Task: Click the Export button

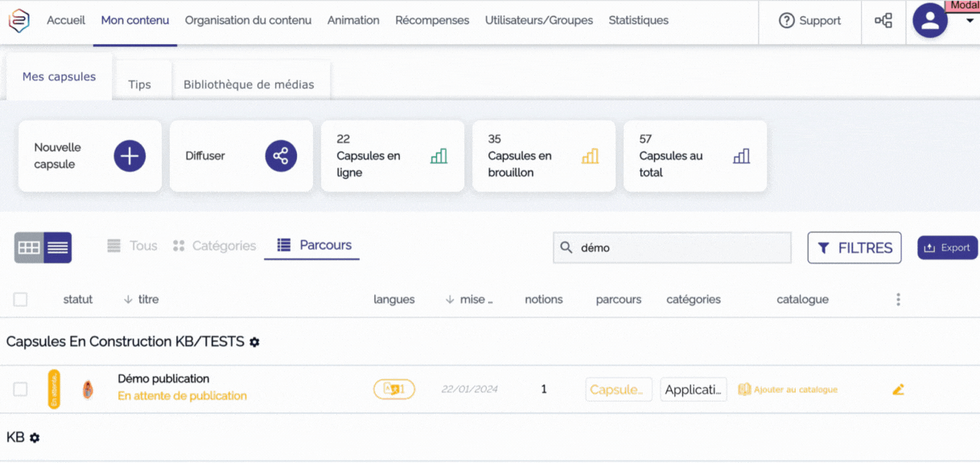Action: point(947,248)
